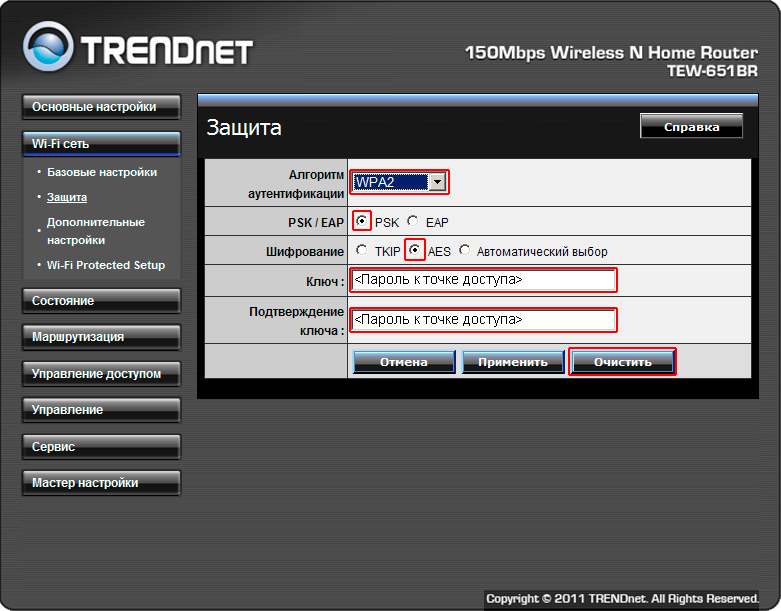The height and width of the screenshot is (611, 781).
Task: Select Автоматический выбор encryption option
Action: click(x=464, y=250)
